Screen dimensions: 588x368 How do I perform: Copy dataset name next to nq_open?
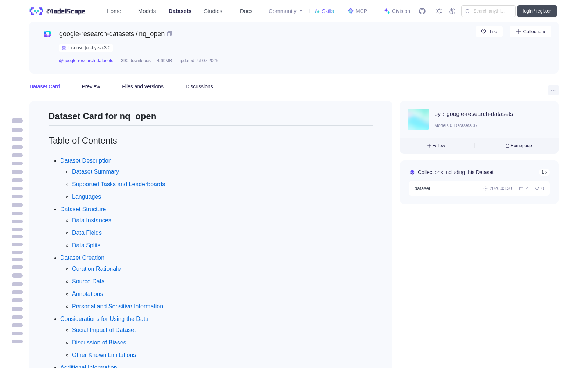169,34
